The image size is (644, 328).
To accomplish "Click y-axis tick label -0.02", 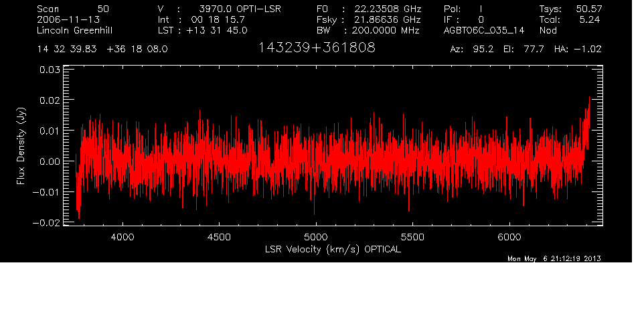I will point(46,222).
